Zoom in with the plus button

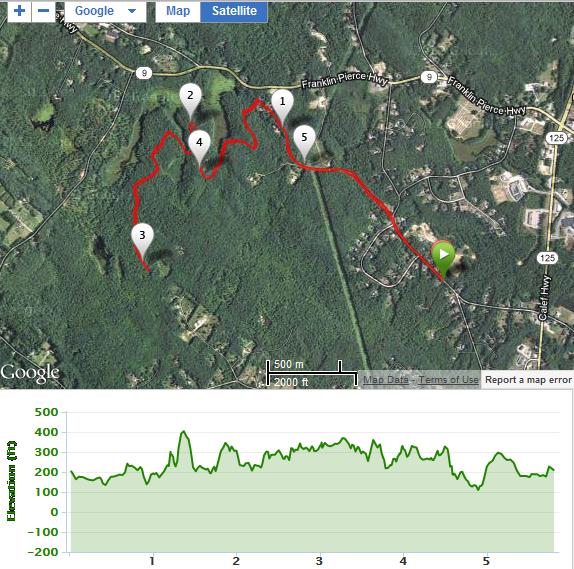point(19,11)
